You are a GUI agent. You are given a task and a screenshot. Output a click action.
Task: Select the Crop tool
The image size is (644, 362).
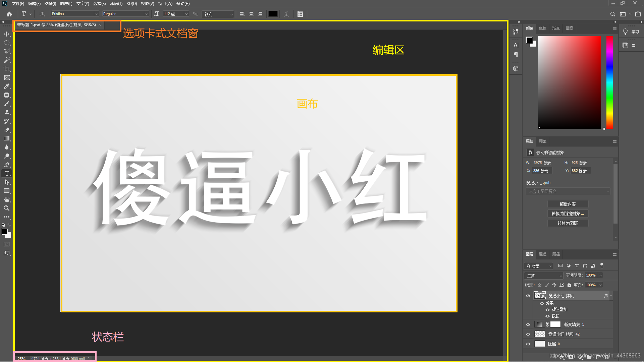click(x=7, y=69)
